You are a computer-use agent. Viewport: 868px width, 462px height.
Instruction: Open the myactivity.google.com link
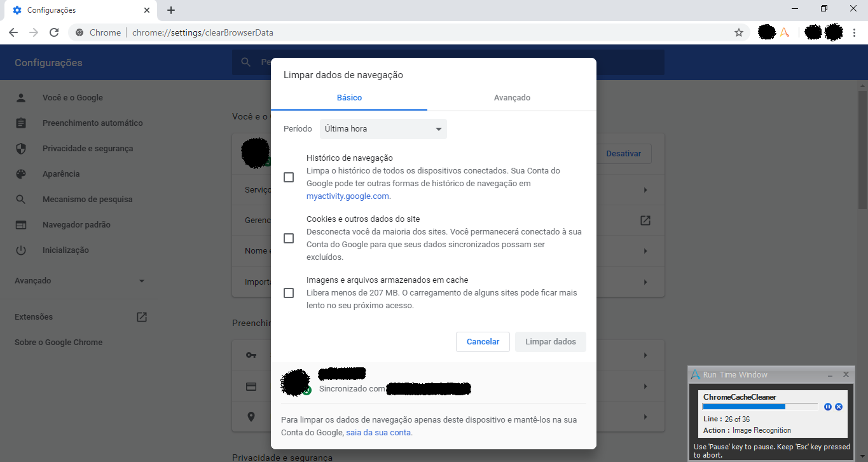[347, 196]
